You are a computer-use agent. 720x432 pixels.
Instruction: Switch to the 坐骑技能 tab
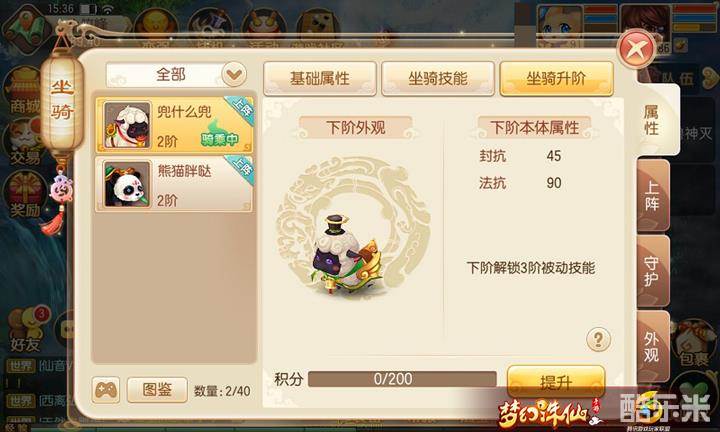click(438, 79)
